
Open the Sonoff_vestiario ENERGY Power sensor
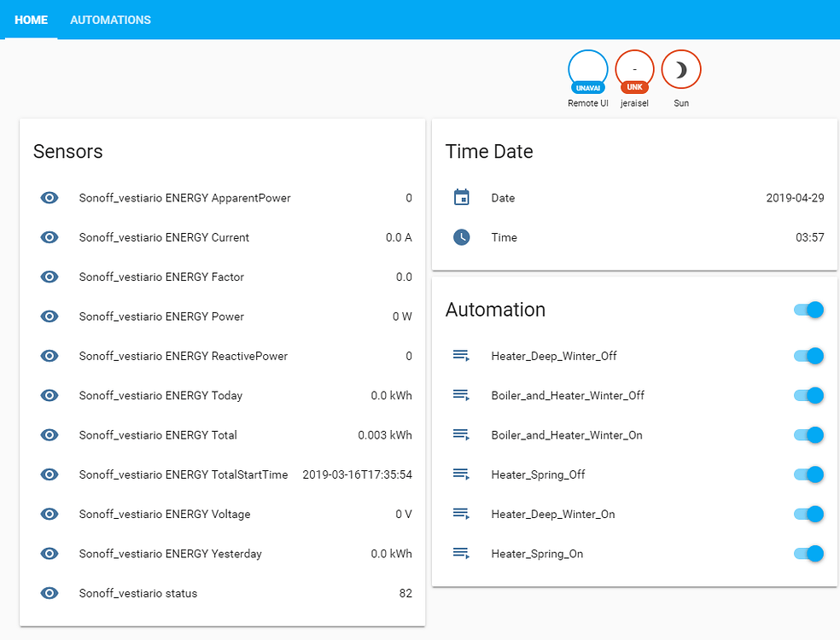coord(160,317)
